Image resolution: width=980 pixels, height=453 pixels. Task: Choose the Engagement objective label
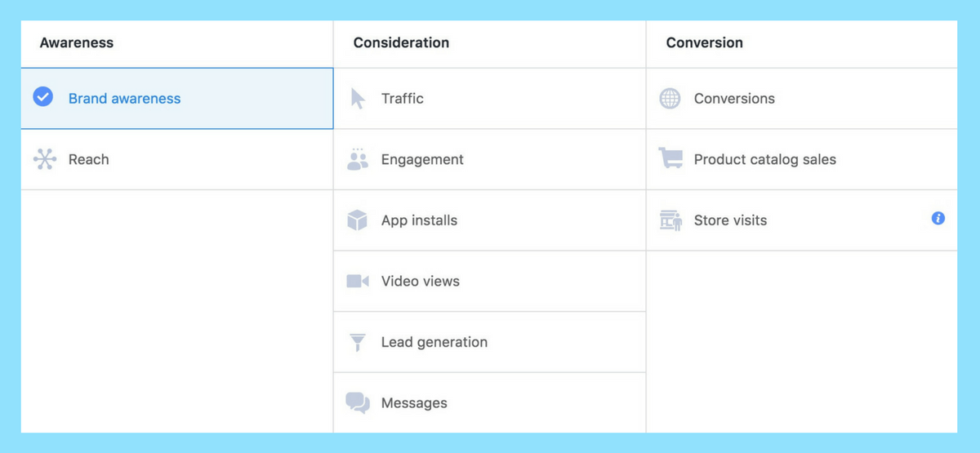[422, 160]
